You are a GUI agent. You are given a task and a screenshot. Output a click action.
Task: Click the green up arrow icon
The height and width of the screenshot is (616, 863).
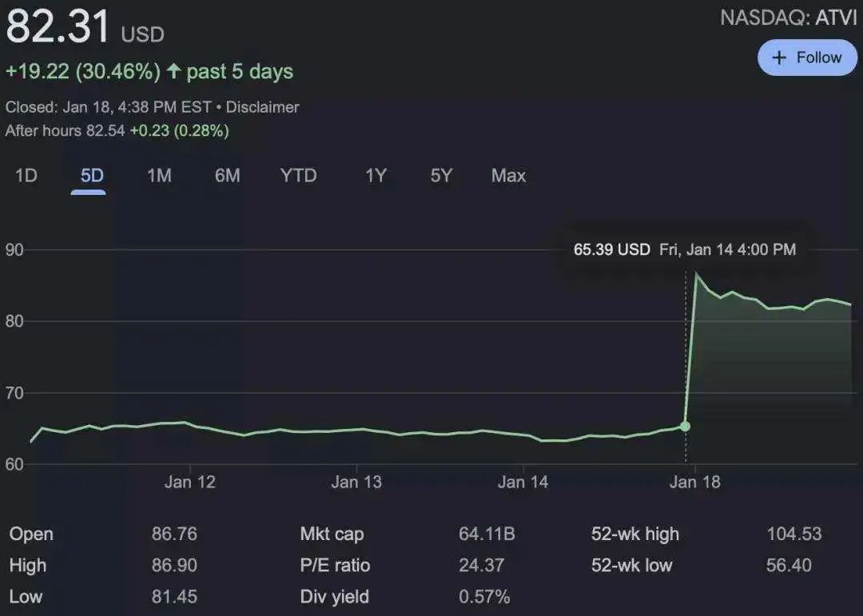pyautogui.click(x=173, y=70)
